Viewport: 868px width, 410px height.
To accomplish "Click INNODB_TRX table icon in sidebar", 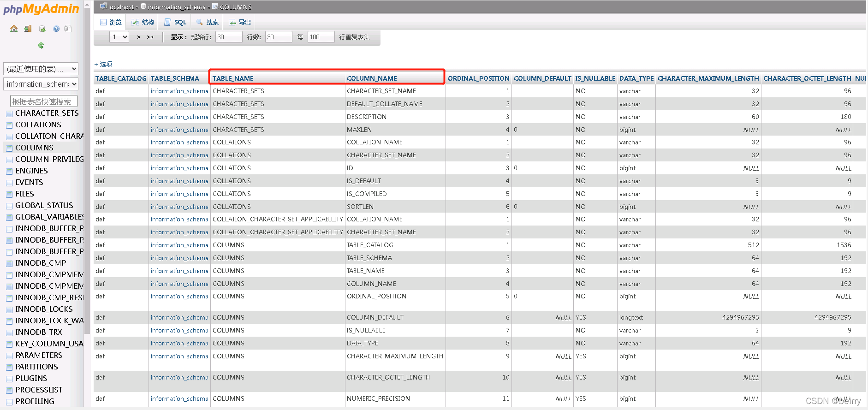I will pos(9,333).
